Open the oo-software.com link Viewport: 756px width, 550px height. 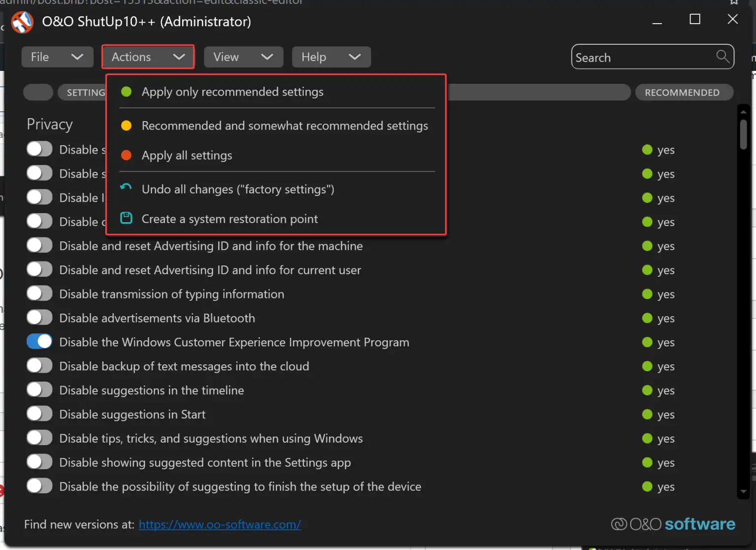click(220, 524)
